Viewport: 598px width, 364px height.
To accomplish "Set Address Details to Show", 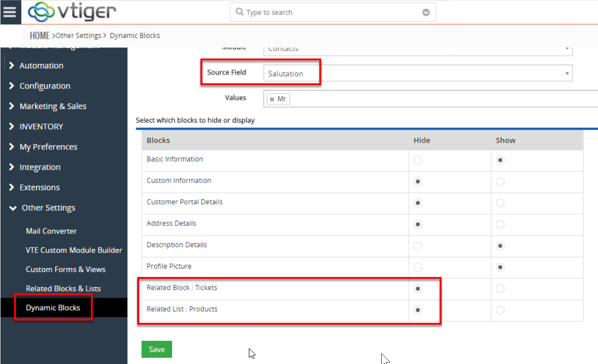I will pos(500,225).
